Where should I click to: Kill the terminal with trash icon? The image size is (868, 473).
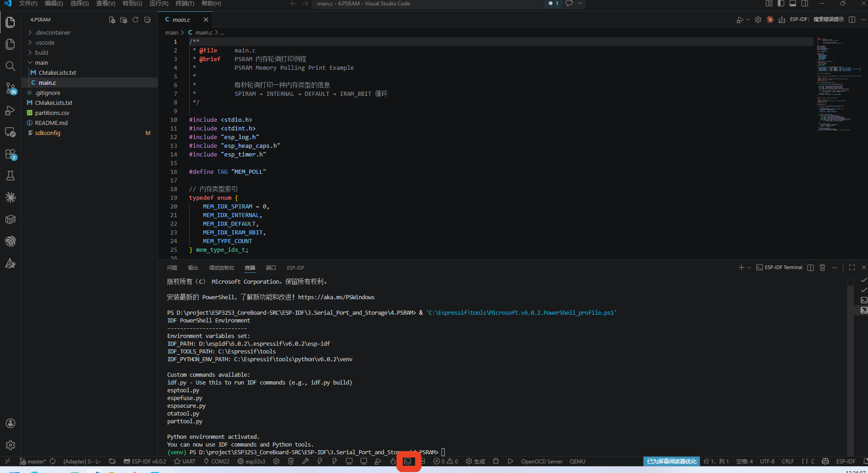tap(822, 267)
